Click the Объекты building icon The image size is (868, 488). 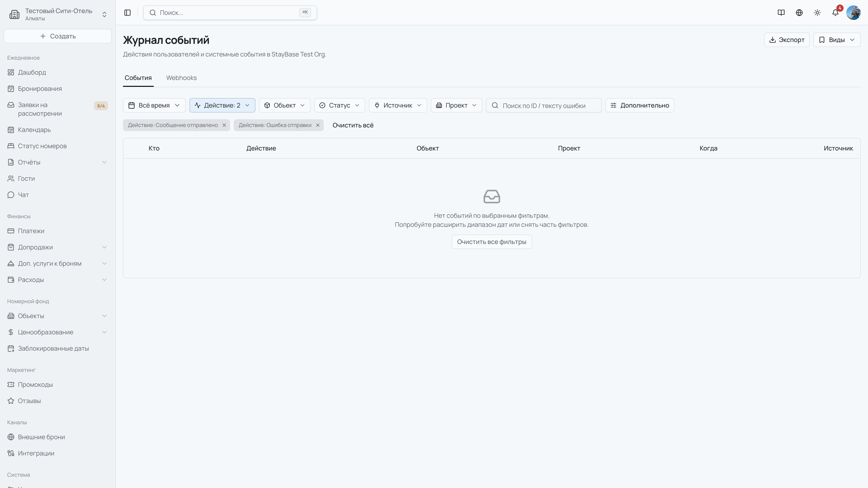point(11,316)
